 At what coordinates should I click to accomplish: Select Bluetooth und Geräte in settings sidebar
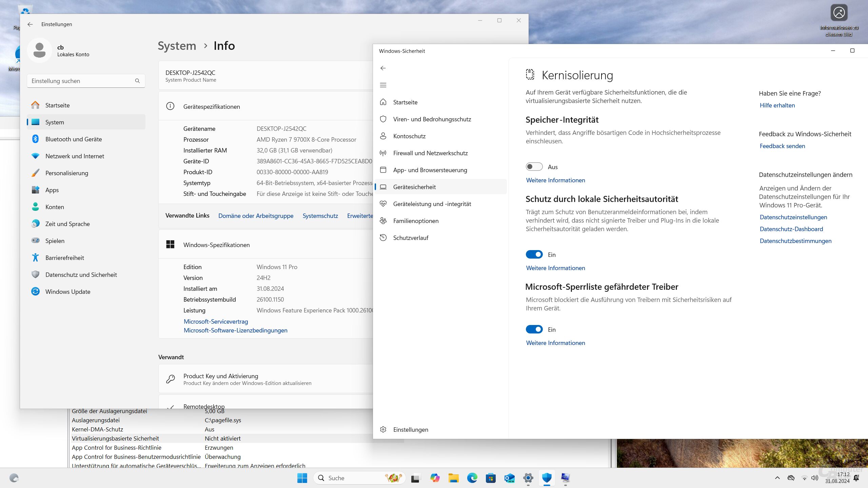73,139
